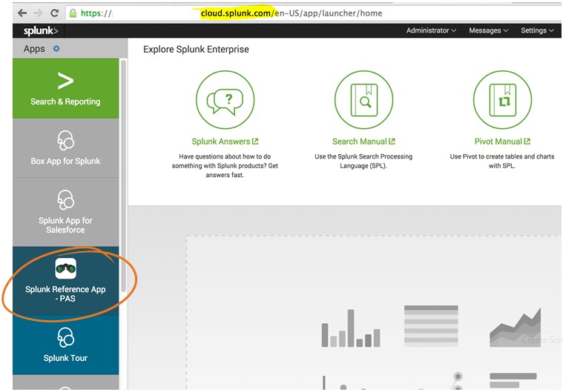Open the Search & Reporting app tile
Image resolution: width=563 pixels, height=392 pixels.
[x=66, y=88]
